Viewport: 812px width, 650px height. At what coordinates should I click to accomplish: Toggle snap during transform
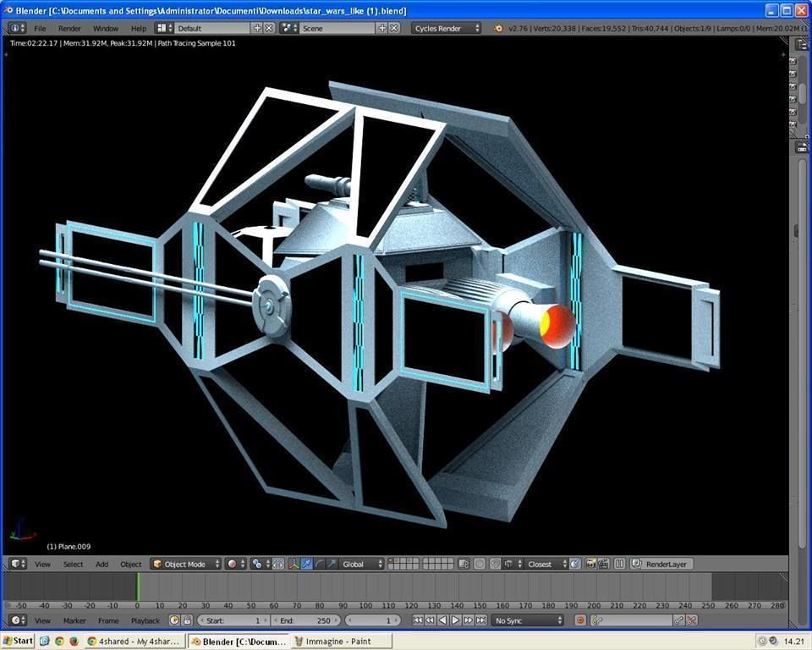pos(495,564)
